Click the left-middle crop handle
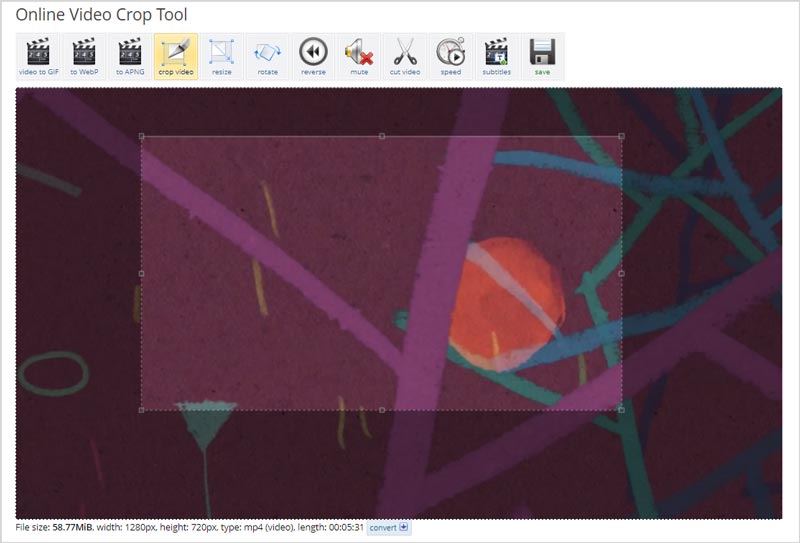The width and height of the screenshot is (800, 543). (x=141, y=274)
